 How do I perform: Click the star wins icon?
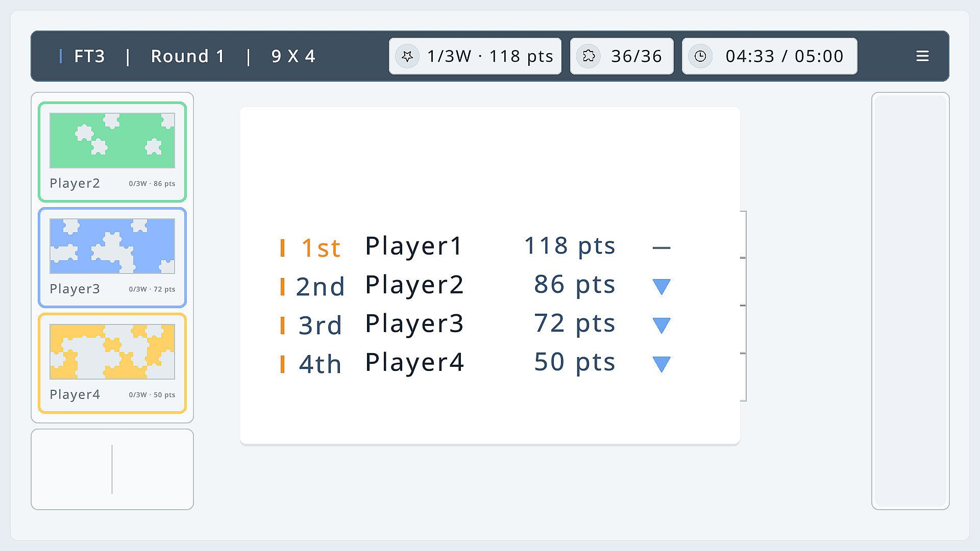(x=407, y=56)
